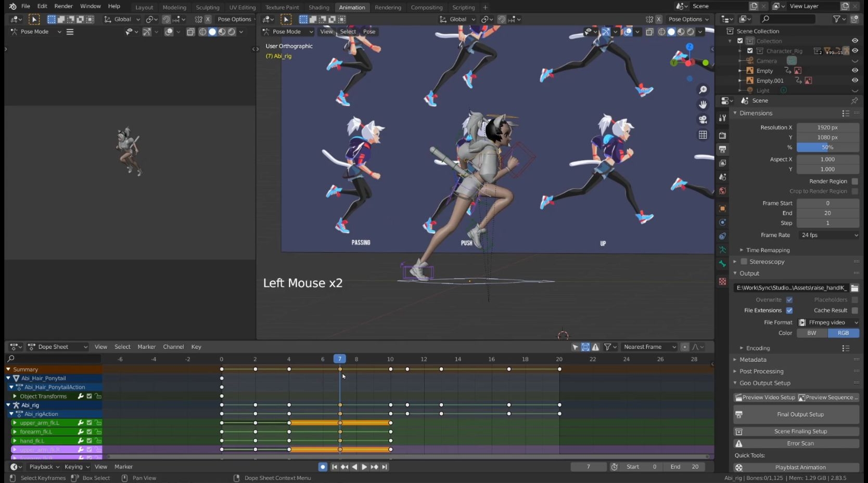Toggle the auto keying record button
The width and height of the screenshot is (868, 483).
pos(323,467)
